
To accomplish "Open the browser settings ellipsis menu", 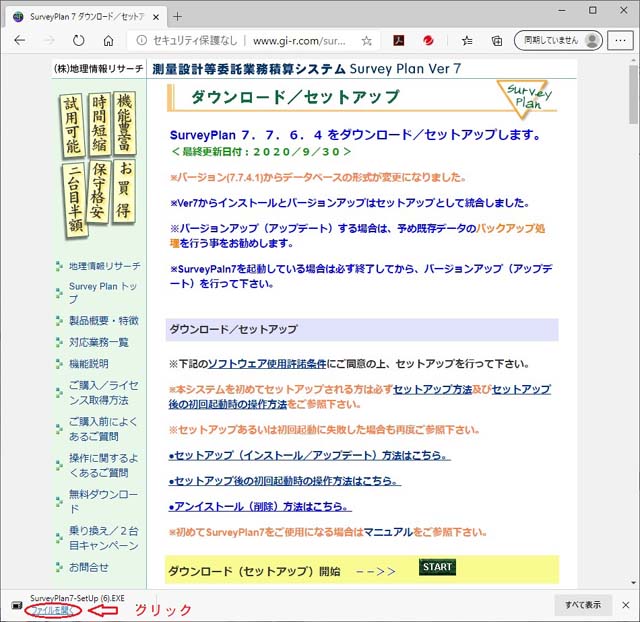I will tap(620, 40).
